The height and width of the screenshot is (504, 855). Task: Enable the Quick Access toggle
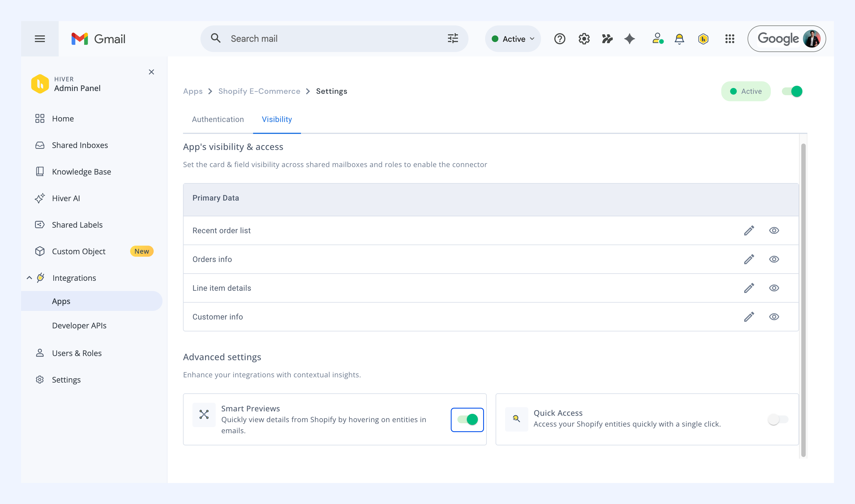coord(778,420)
